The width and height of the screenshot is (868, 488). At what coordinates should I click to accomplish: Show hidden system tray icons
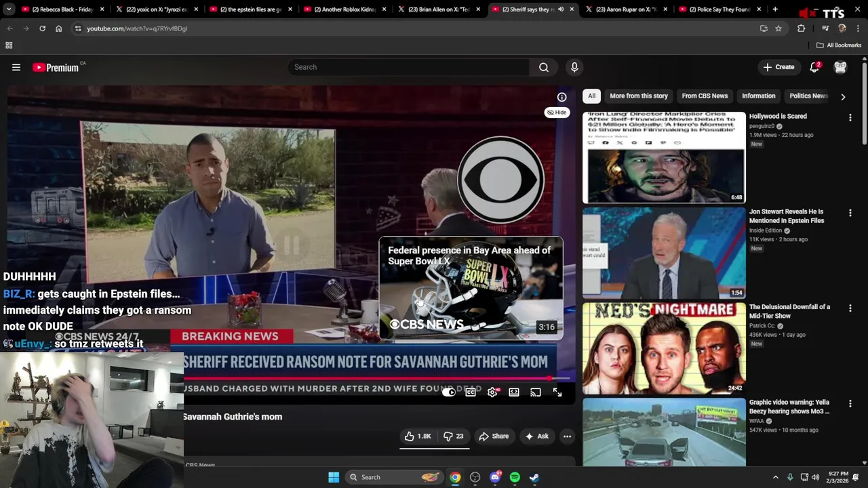click(x=776, y=477)
